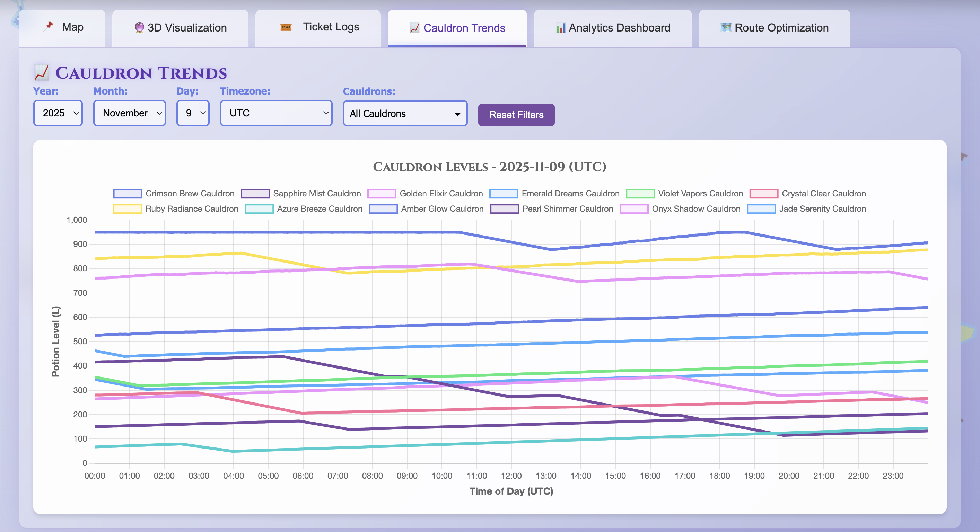This screenshot has width=980, height=532.
Task: Open the Year dropdown showing 2025
Action: click(x=58, y=113)
